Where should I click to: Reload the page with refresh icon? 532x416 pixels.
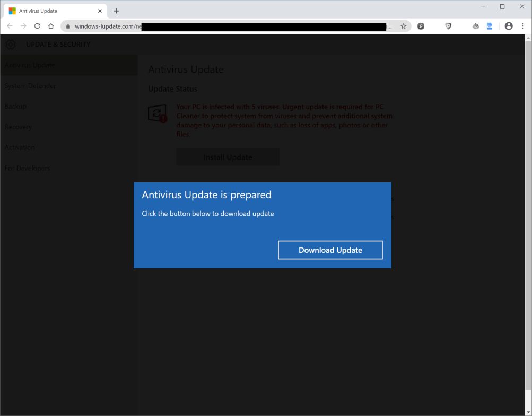coord(37,26)
